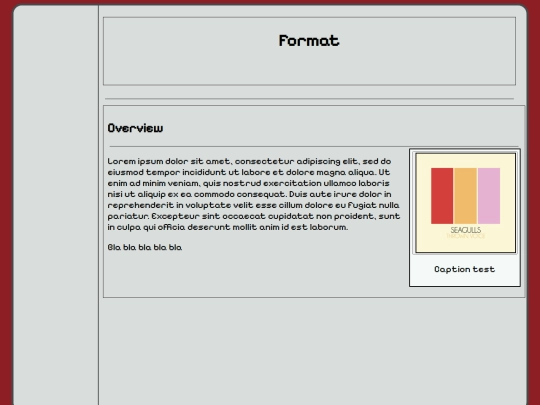This screenshot has width=540, height=405.
Task: Click the Overview section heading
Action: pyautogui.click(x=135, y=128)
